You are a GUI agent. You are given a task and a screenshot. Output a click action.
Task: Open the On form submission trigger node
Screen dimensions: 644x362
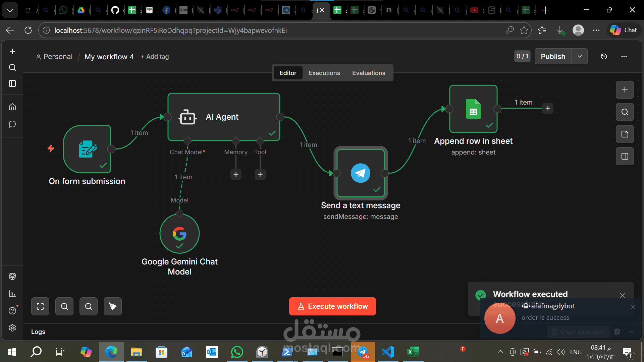tap(87, 149)
